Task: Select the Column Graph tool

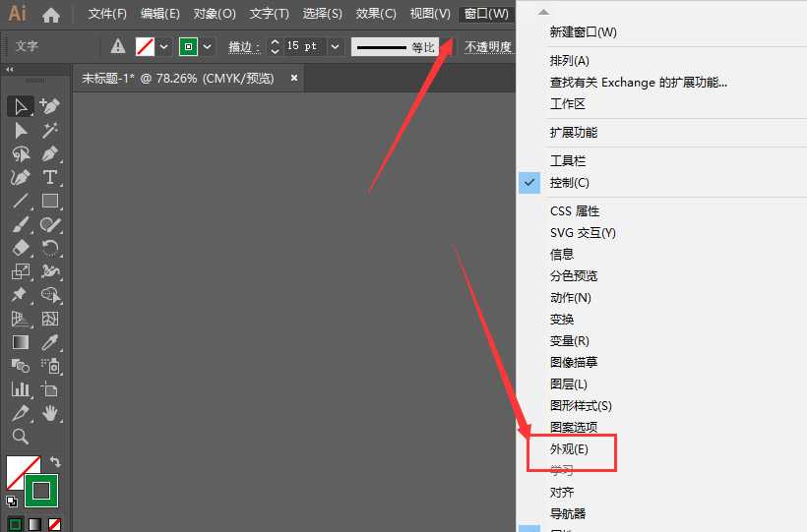Action: (x=21, y=389)
